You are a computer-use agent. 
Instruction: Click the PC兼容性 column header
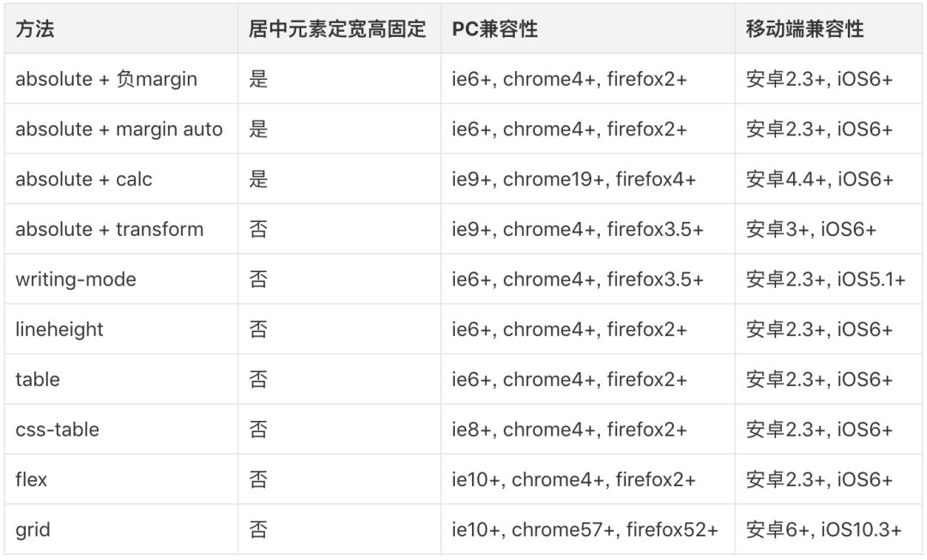588,28
